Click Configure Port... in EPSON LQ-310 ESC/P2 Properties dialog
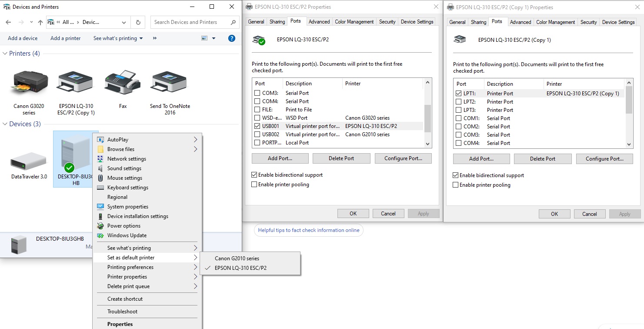Viewport: 644px width, 329px height. 403,158
